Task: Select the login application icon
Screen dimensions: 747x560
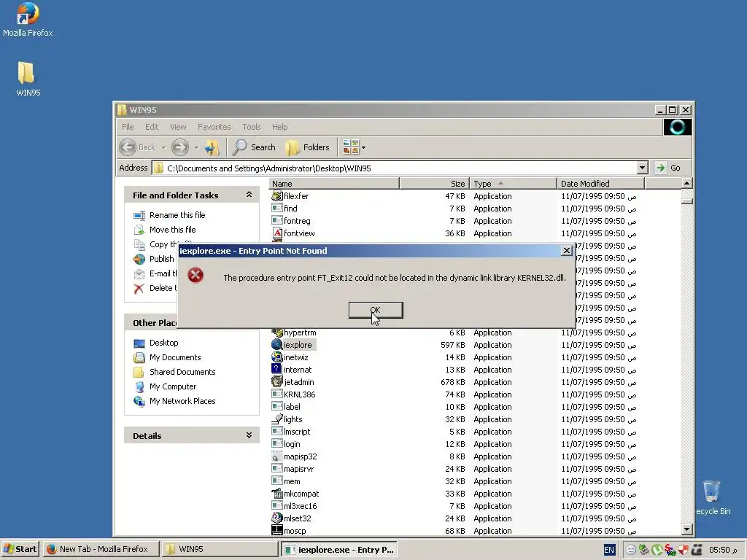Action: pos(276,443)
